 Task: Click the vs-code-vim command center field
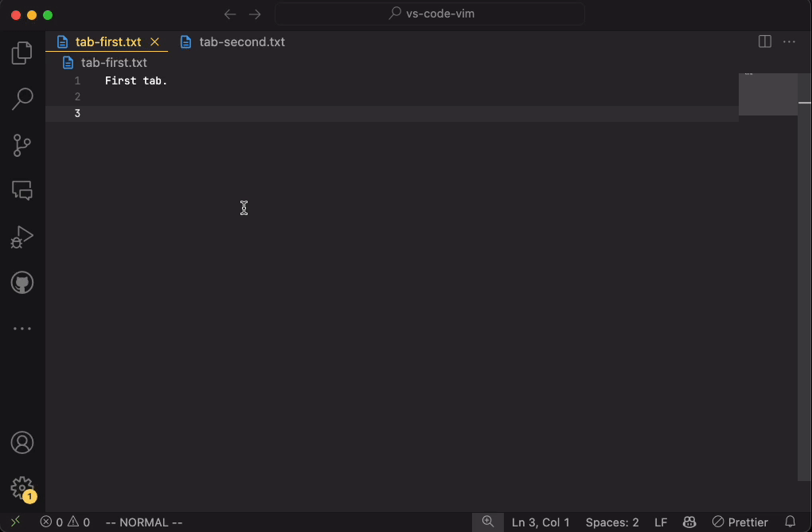coord(429,14)
